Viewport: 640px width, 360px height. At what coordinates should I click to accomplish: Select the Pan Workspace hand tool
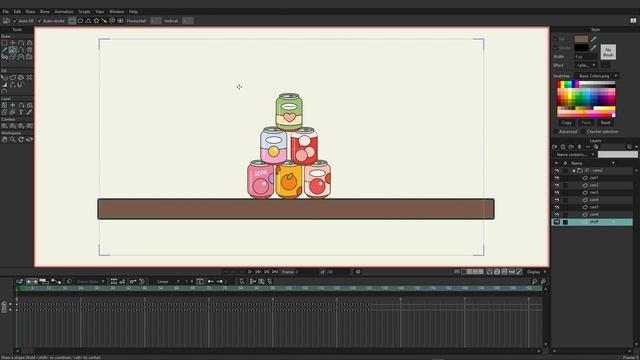(x=4, y=140)
